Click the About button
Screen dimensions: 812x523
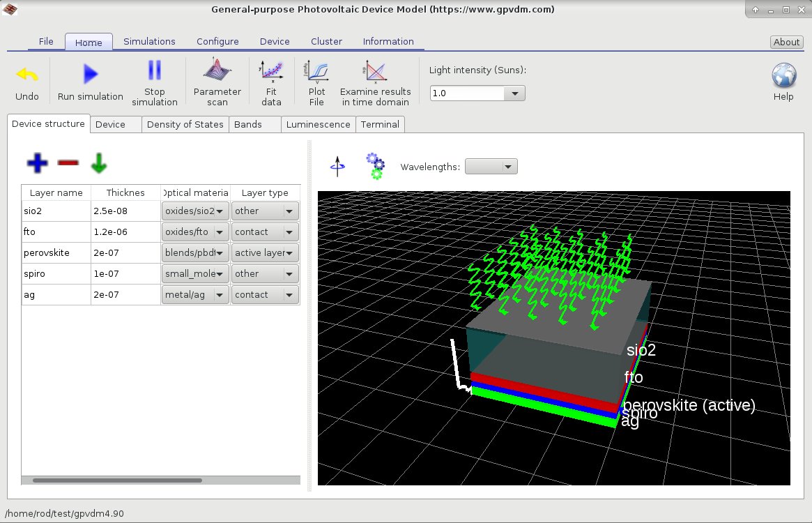(786, 42)
